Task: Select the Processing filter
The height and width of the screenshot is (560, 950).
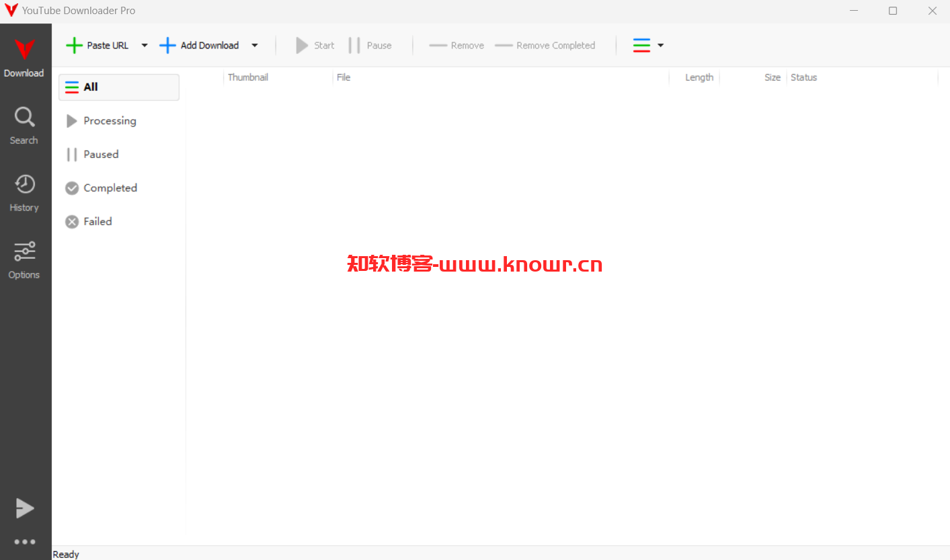Action: point(119,120)
